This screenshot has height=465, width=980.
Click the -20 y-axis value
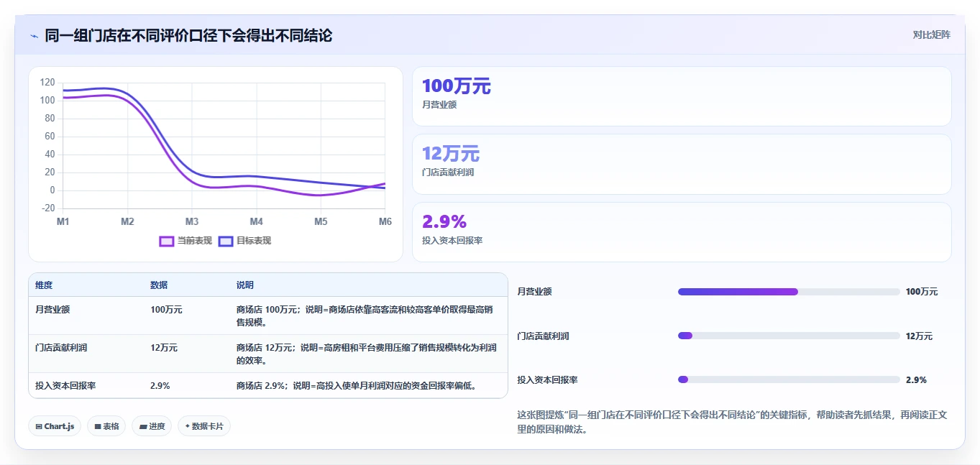click(47, 208)
